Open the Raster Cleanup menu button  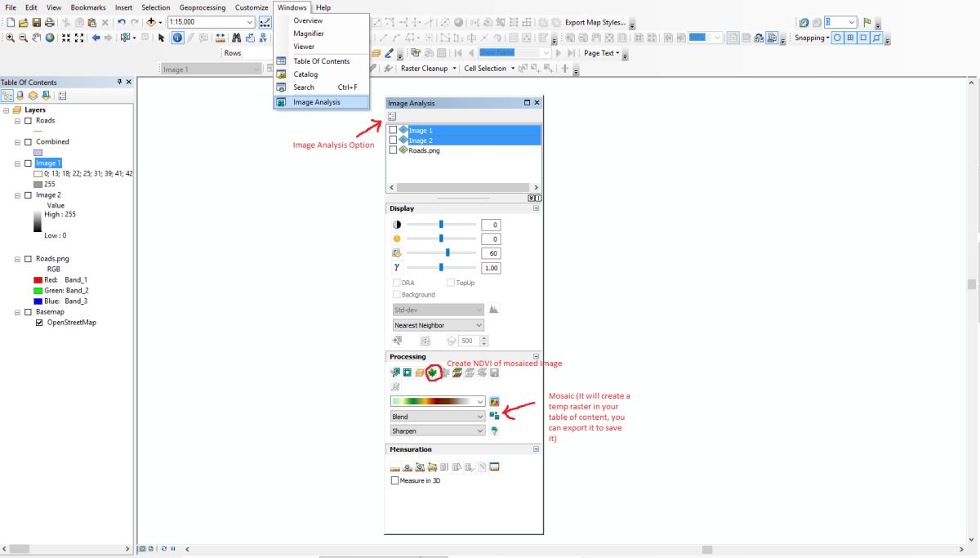point(427,69)
